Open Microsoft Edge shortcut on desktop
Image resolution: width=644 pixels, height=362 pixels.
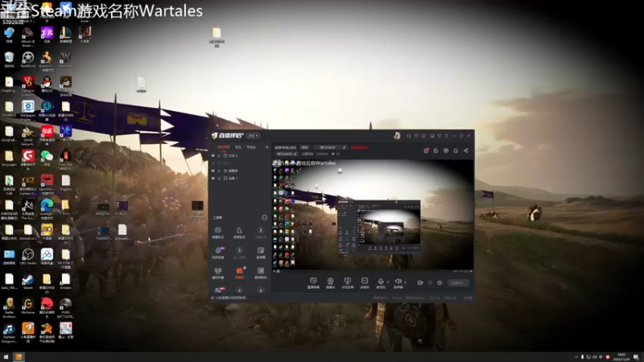(47, 208)
